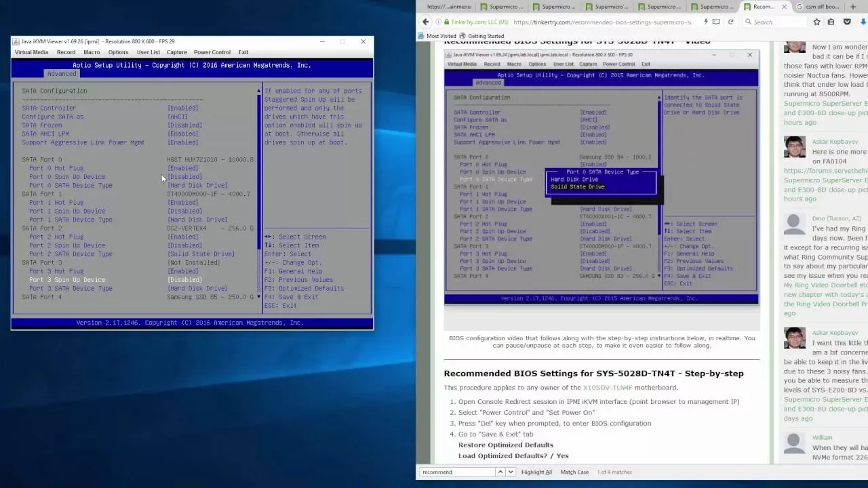The height and width of the screenshot is (488, 868).
Task: Click the Most Visited bookmark icon
Action: point(421,36)
